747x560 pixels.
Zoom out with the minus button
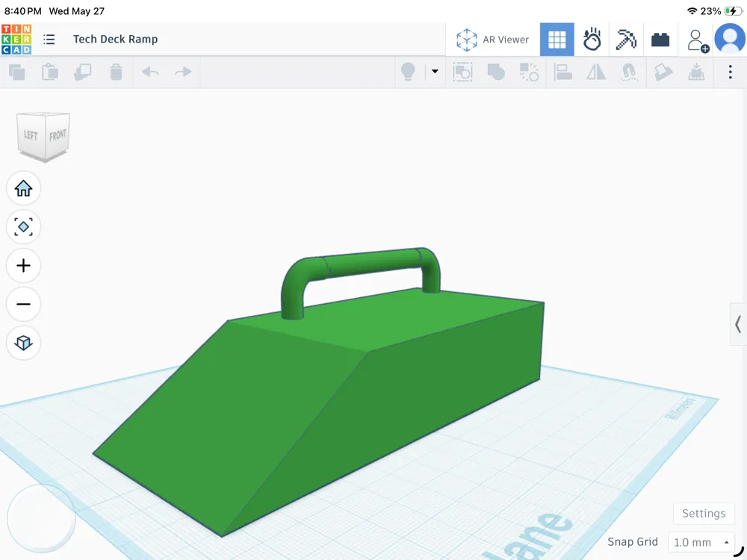pos(23,305)
